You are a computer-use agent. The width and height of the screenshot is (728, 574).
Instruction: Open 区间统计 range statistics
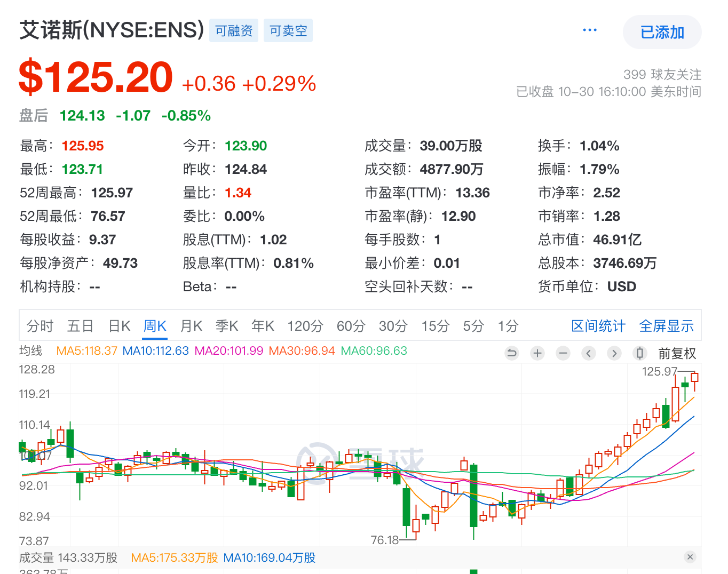pyautogui.click(x=598, y=326)
